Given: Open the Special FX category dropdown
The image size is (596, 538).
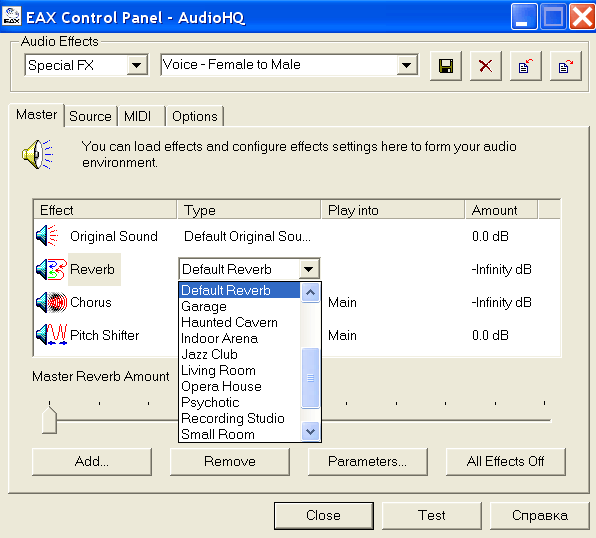Looking at the screenshot, I should pos(137,65).
